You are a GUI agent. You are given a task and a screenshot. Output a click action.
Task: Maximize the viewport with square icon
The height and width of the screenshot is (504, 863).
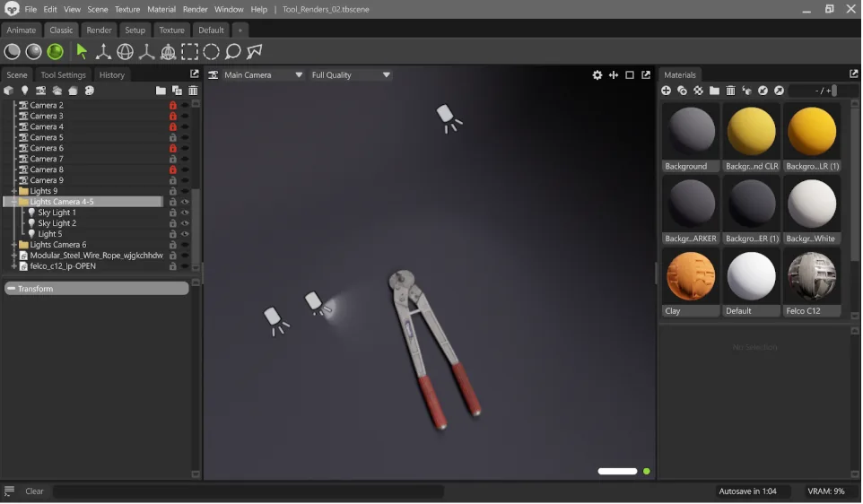point(630,74)
